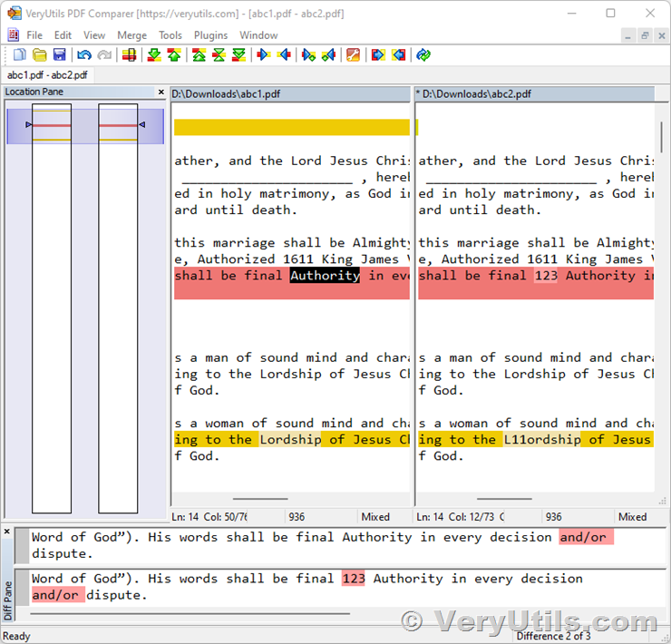The image size is (671, 644).
Task: Copy difference to the left pane
Action: click(x=284, y=54)
